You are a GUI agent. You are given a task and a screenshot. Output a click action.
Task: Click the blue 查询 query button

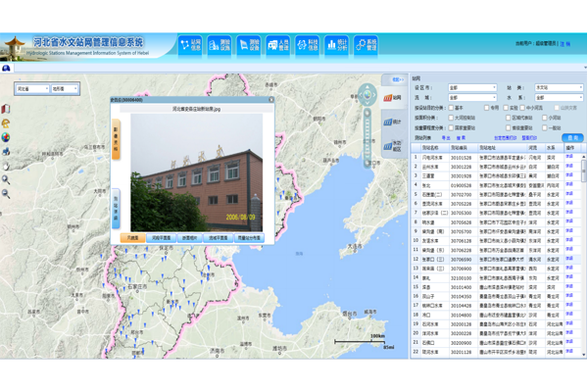click(573, 138)
